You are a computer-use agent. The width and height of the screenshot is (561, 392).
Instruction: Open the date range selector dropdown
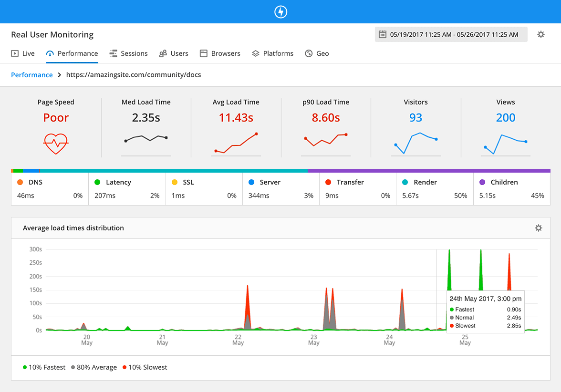[x=451, y=34]
